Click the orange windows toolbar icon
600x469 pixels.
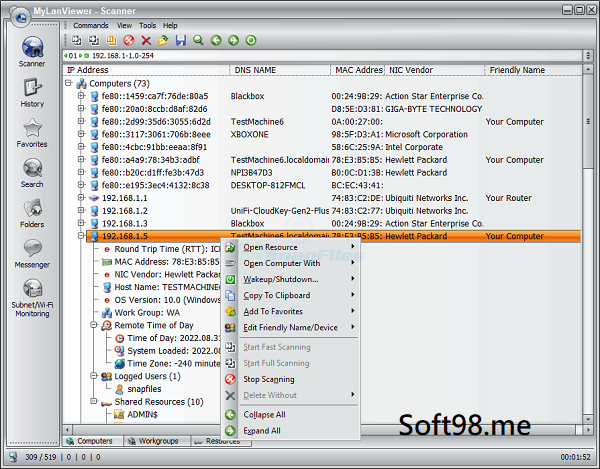click(111, 40)
